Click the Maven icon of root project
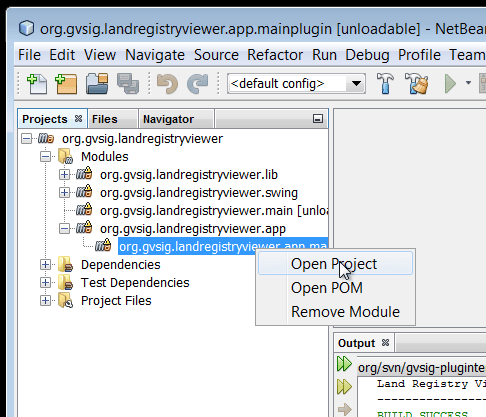This screenshot has width=486, height=417. coord(46,138)
